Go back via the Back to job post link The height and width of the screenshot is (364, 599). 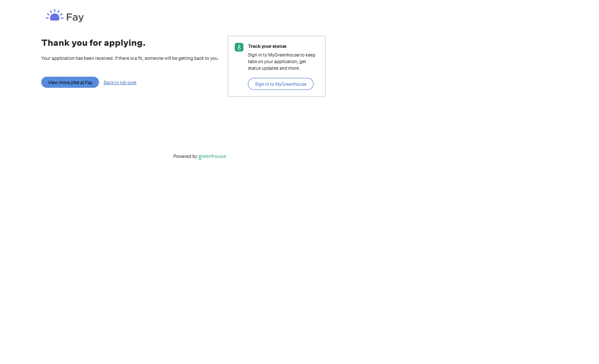click(x=120, y=83)
